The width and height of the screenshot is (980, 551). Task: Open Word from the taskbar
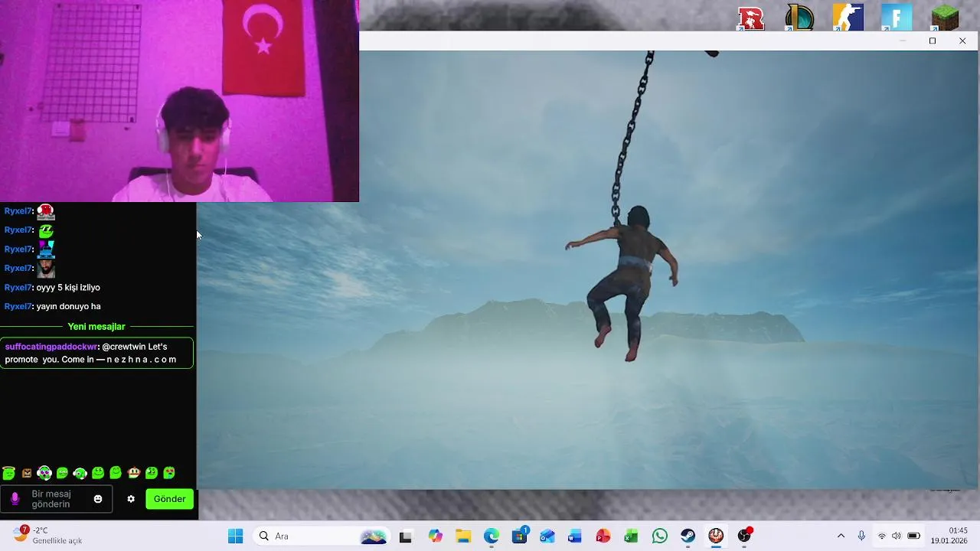(x=575, y=536)
